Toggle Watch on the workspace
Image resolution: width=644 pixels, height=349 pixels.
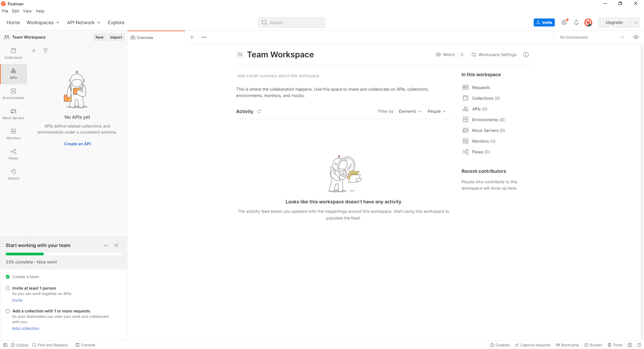pos(445,55)
